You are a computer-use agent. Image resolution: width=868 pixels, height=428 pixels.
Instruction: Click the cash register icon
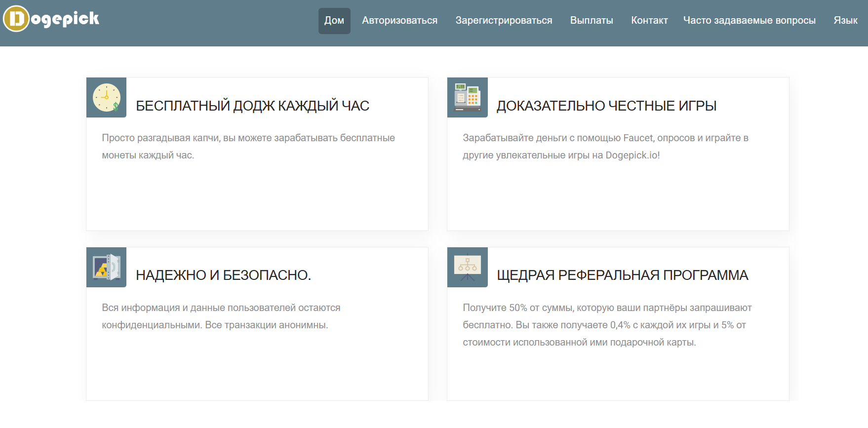click(467, 97)
